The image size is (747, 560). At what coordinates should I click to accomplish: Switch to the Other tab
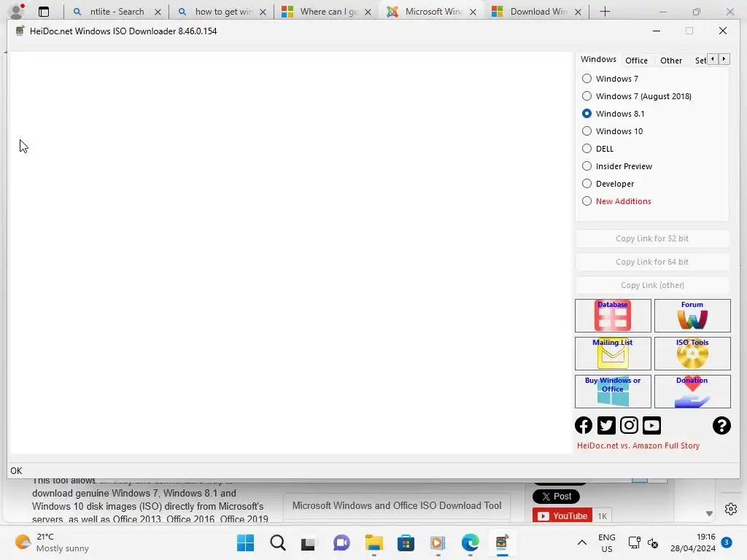[671, 61]
